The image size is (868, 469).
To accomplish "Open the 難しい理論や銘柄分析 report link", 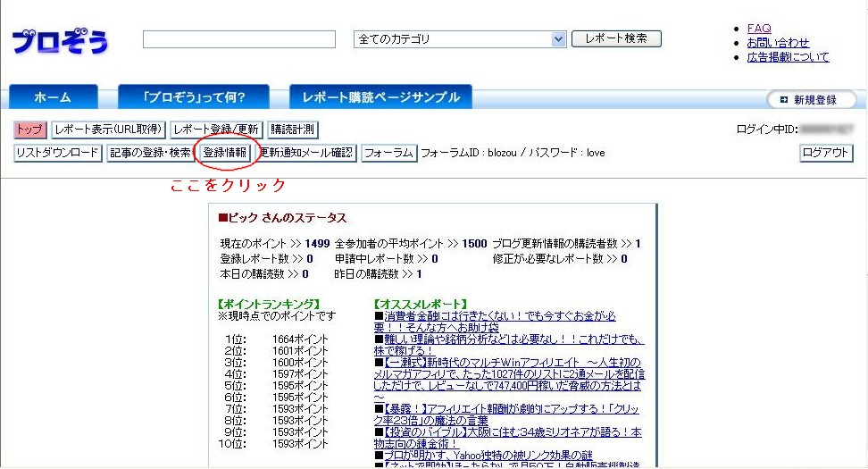I will coord(508,345).
